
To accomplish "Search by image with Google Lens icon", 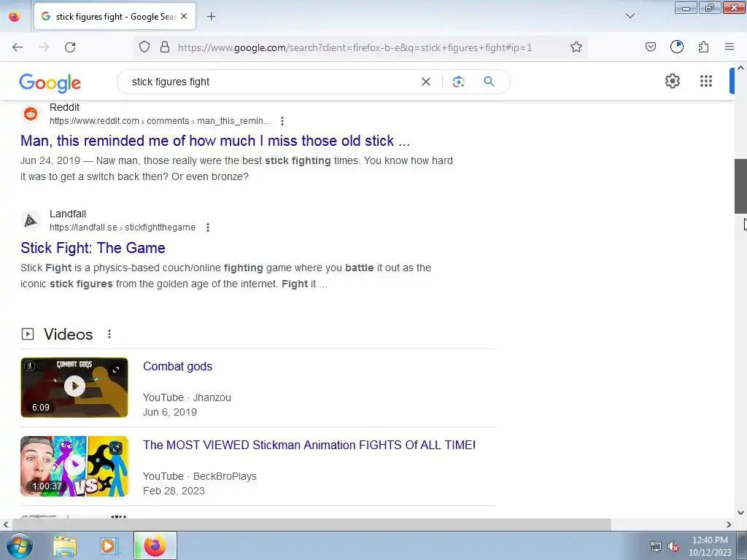I will pyautogui.click(x=458, y=82).
